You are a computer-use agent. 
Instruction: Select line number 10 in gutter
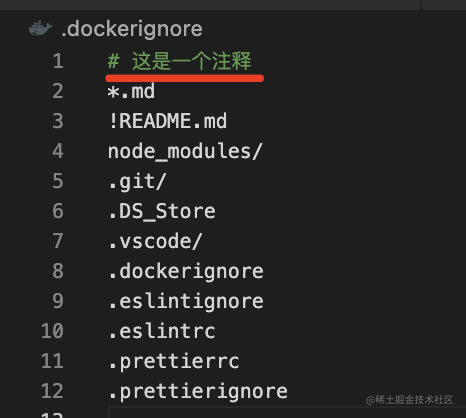52,331
